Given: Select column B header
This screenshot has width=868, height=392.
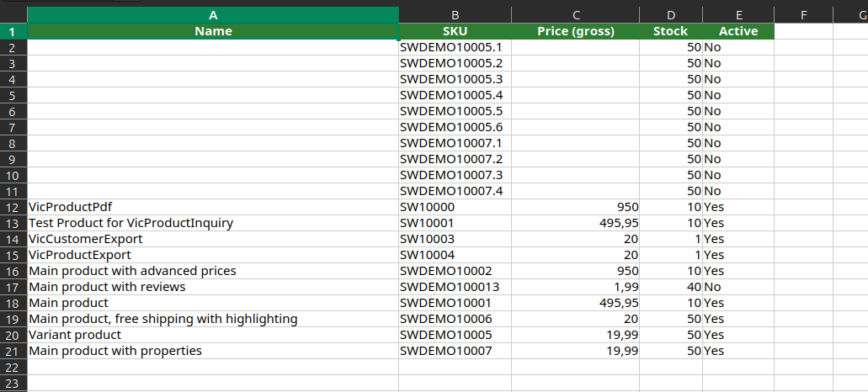Looking at the screenshot, I should point(455,15).
